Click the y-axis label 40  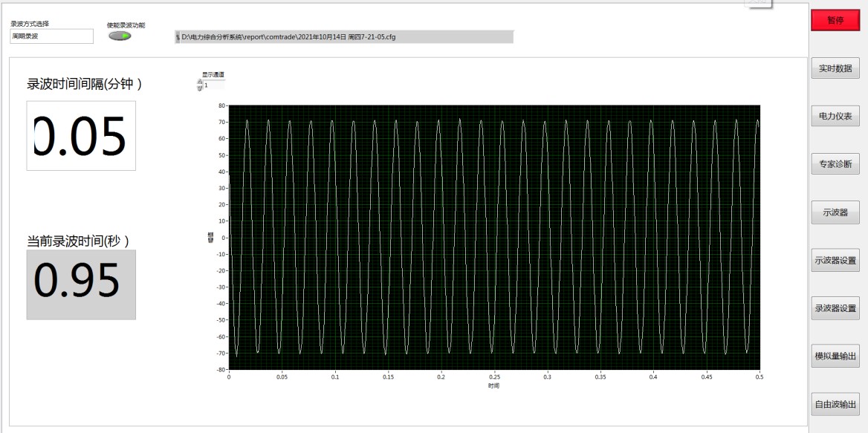222,172
